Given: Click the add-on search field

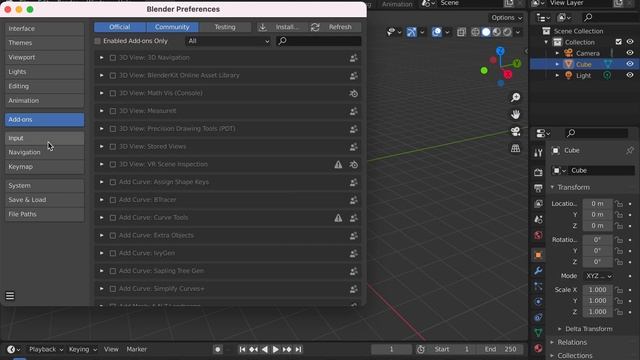Looking at the screenshot, I should [319, 41].
